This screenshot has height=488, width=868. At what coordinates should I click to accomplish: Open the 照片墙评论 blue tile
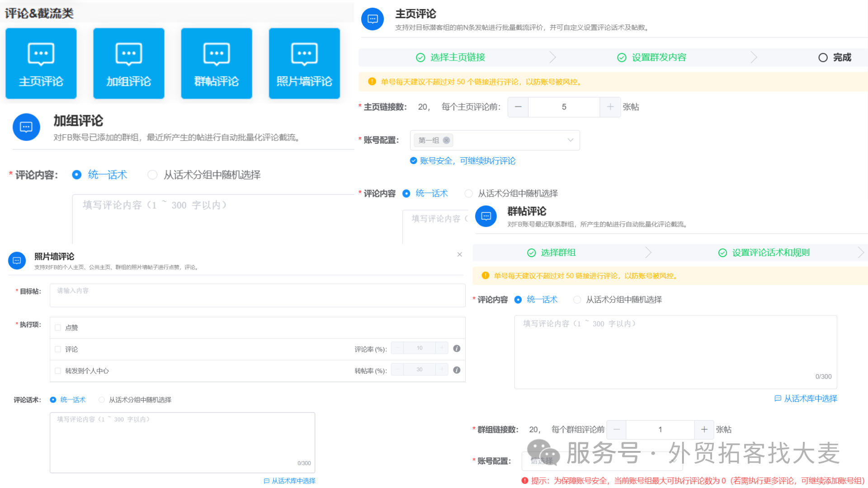pos(304,63)
